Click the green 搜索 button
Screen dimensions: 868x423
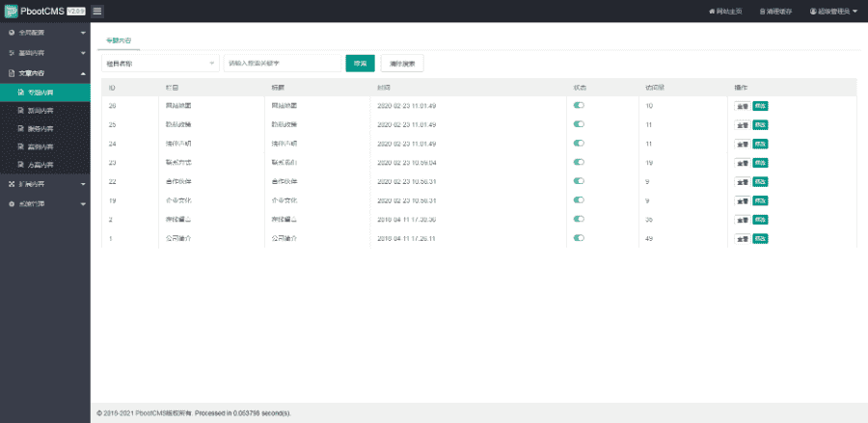361,64
